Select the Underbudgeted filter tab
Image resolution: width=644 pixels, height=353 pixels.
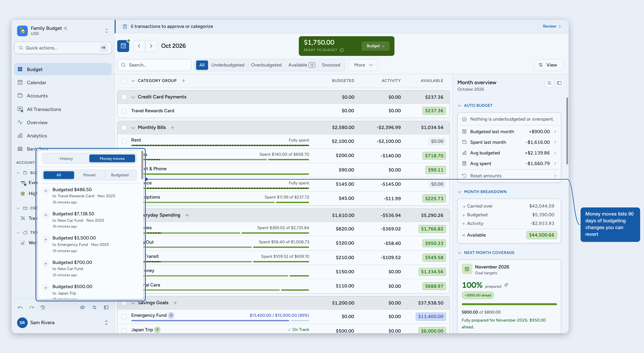[x=228, y=65]
